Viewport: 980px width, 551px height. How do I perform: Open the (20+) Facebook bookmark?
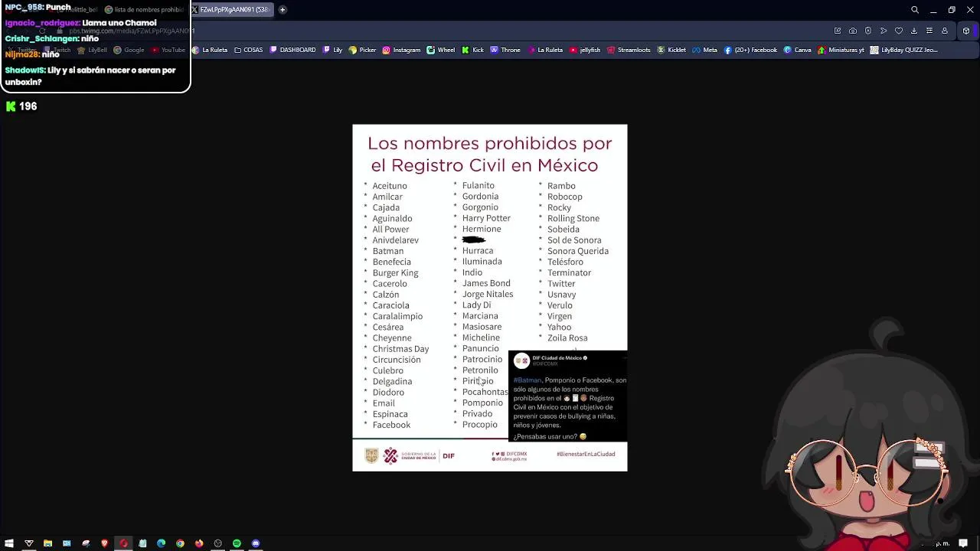pyautogui.click(x=750, y=50)
